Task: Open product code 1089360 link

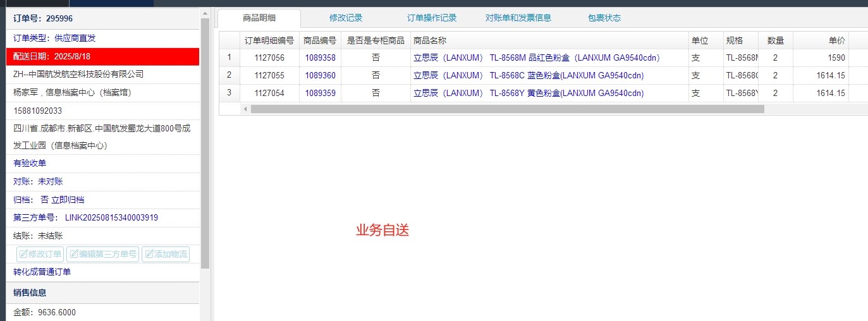Action: pyautogui.click(x=320, y=76)
